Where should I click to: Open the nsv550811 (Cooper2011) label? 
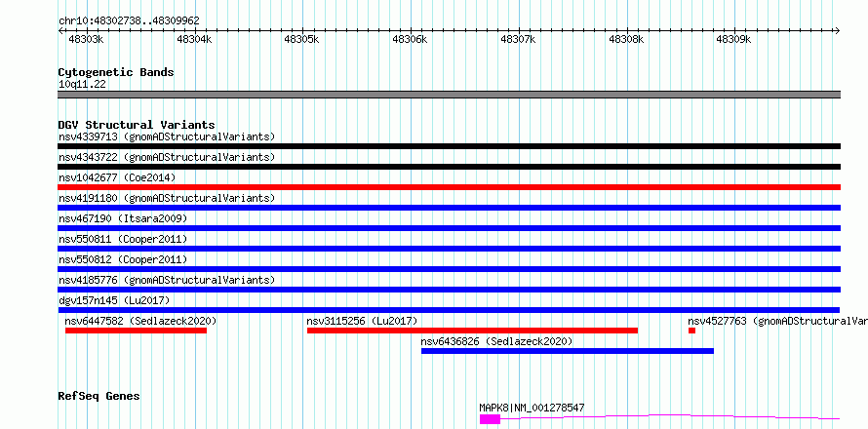tap(123, 239)
